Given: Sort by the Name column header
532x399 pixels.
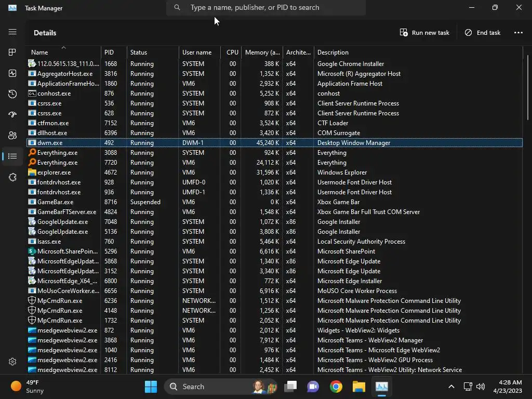Looking at the screenshot, I should click(63, 52).
